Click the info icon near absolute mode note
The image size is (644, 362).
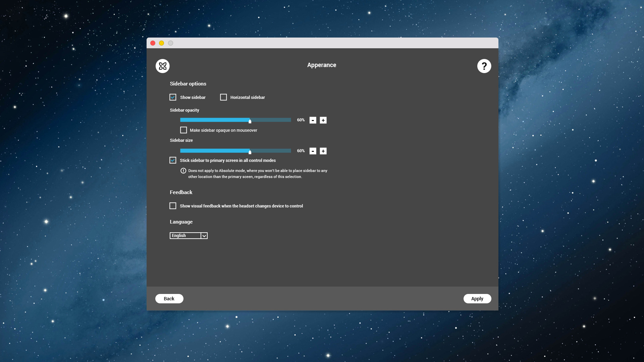tap(183, 171)
